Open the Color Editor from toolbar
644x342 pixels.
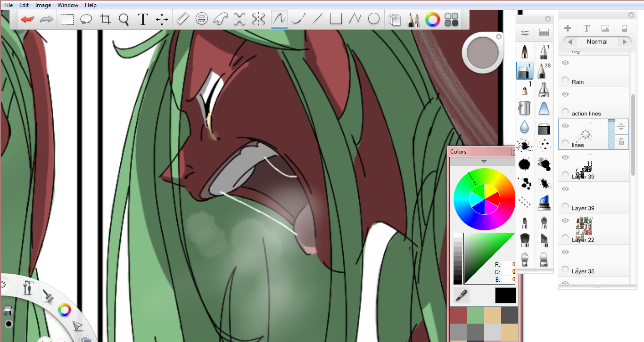432,20
